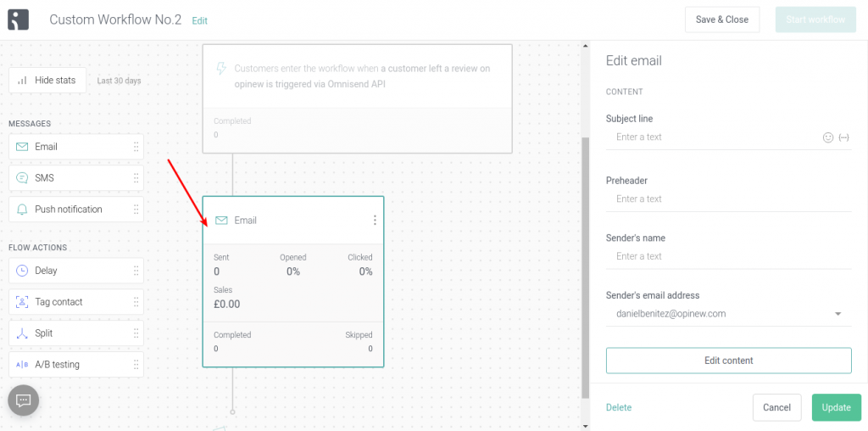Expand the sender's email address dropdown
Screen dimensions: 868x431
click(x=838, y=314)
